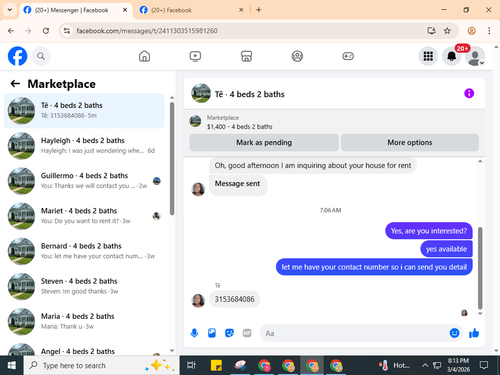The height and width of the screenshot is (375, 500).
Task: Open Sticky Notes from the taskbar
Action: pyautogui.click(x=216, y=365)
